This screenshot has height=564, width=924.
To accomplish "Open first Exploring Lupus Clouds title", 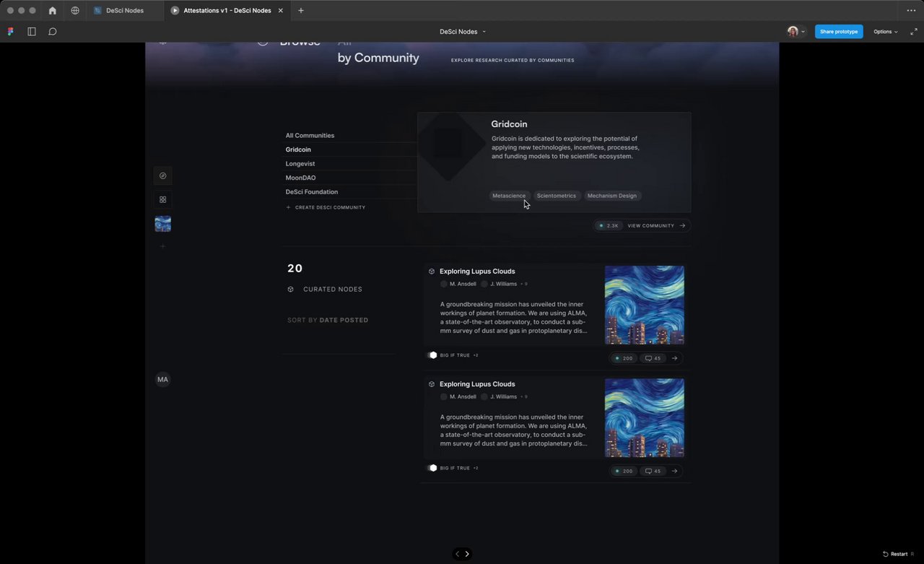I will (477, 272).
